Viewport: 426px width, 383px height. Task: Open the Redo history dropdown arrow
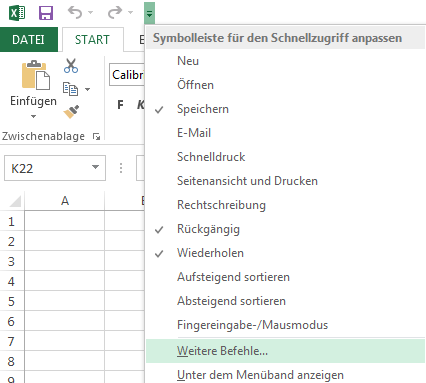130,13
